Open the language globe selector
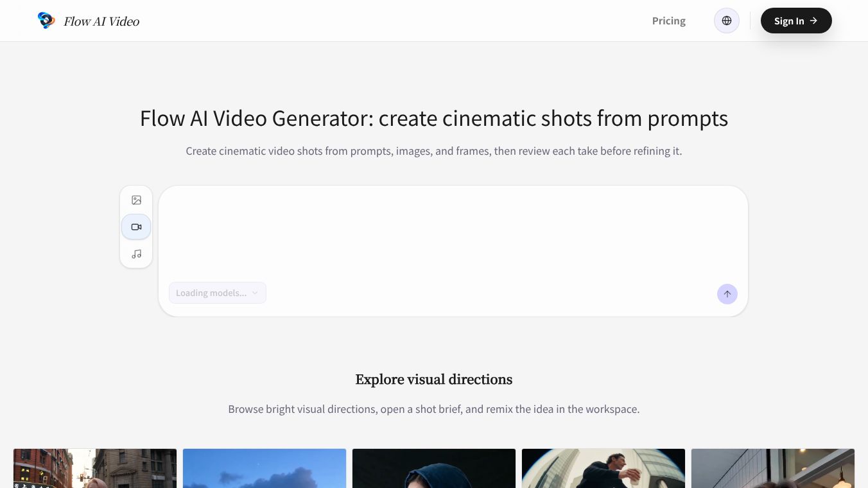868x488 pixels. point(727,21)
